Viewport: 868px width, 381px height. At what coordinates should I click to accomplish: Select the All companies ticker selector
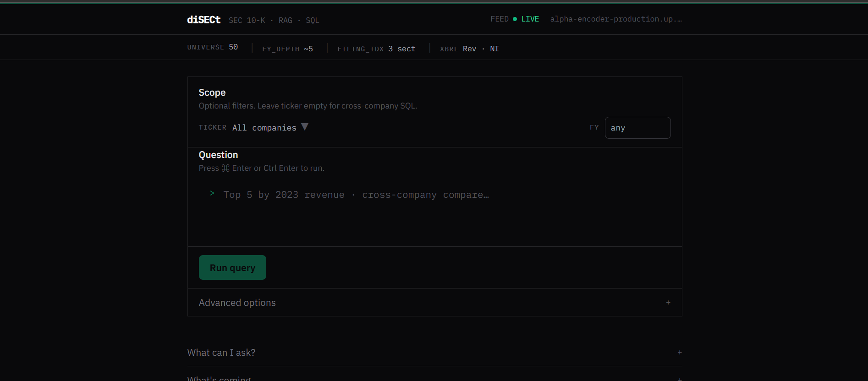270,127
